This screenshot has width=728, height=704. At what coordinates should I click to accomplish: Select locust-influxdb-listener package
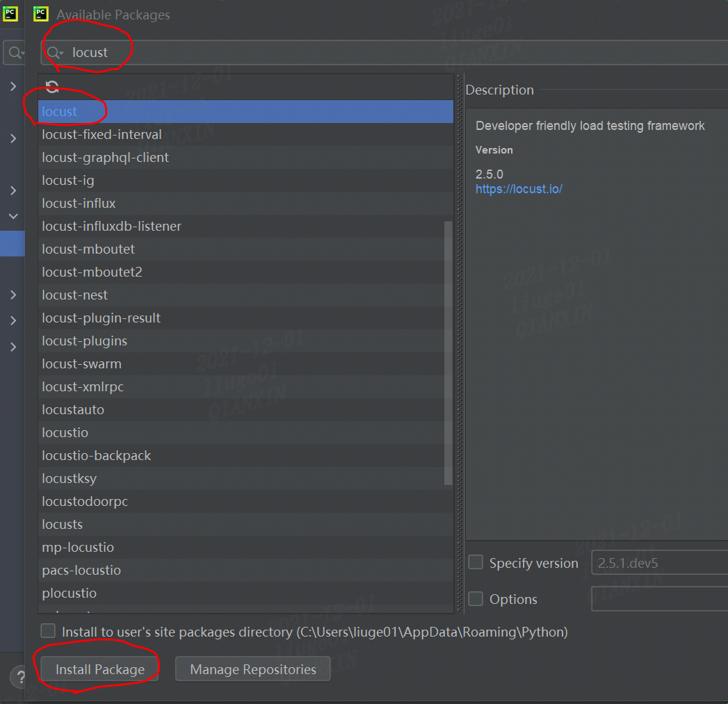tap(245, 227)
